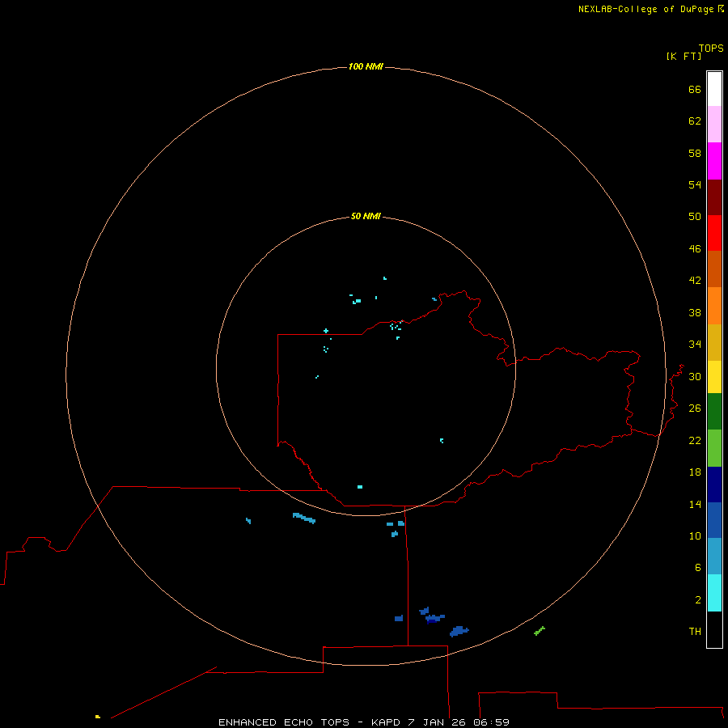This screenshot has height=728, width=728.
Task: Click the 30 value on legend scale
Action: (x=694, y=376)
